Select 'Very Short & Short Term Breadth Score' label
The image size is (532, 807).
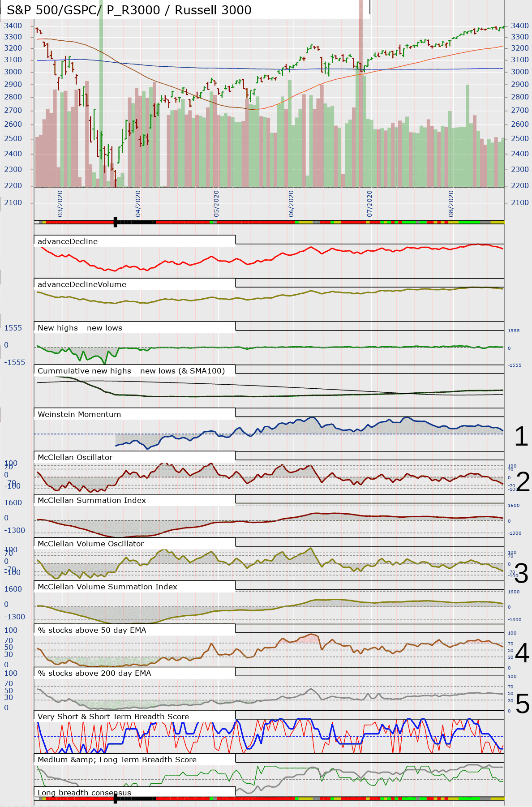coord(113,717)
